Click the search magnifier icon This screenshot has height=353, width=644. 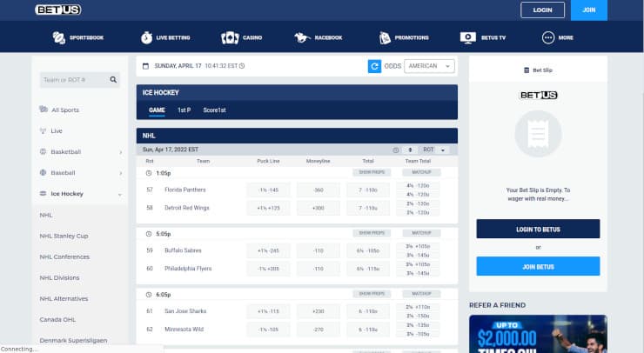click(113, 80)
